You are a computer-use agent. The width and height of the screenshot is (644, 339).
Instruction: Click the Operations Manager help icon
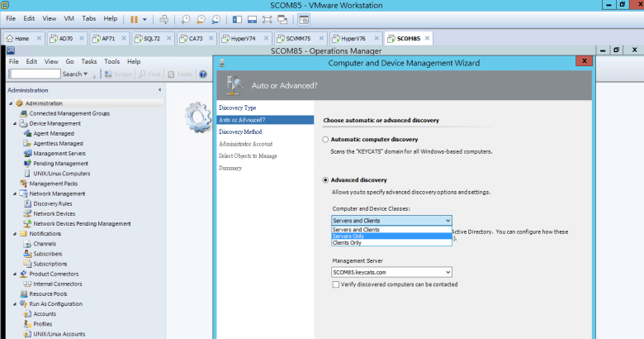(x=203, y=74)
